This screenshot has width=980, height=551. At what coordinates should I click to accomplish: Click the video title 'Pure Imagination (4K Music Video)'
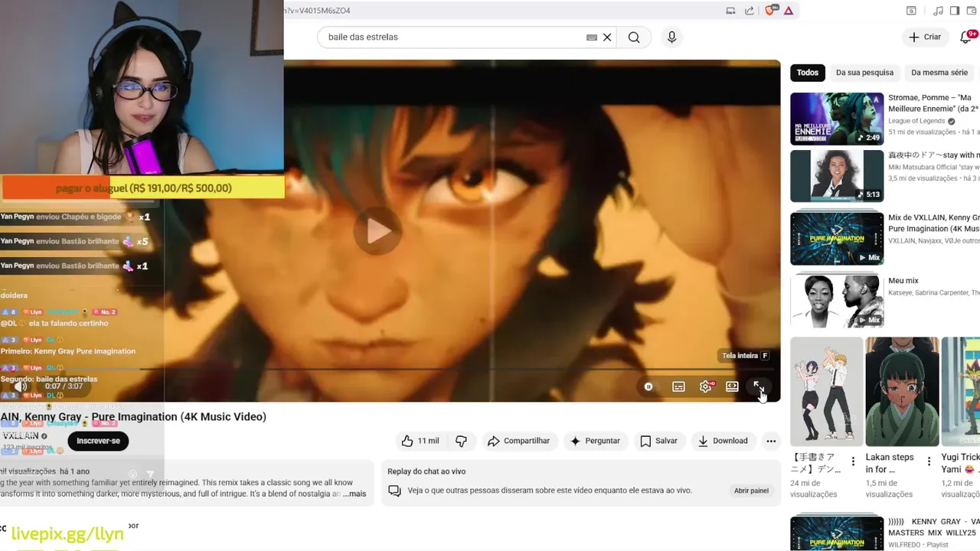point(179,417)
